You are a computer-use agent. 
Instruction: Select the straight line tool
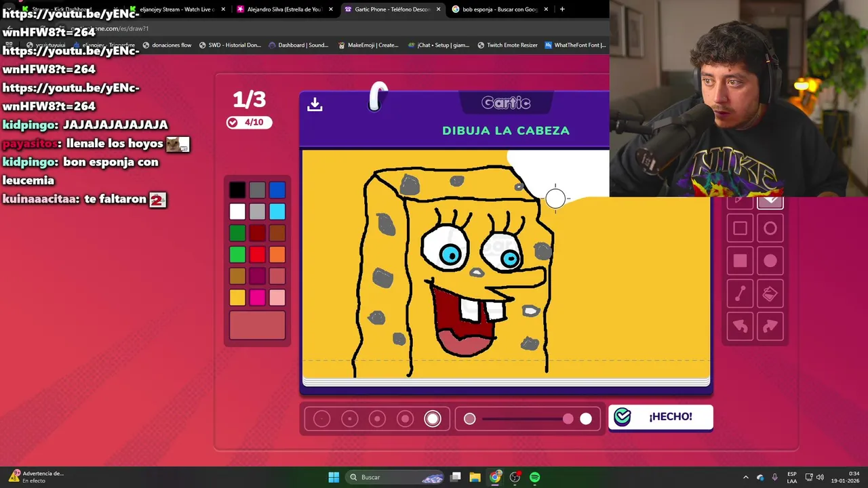coord(740,293)
